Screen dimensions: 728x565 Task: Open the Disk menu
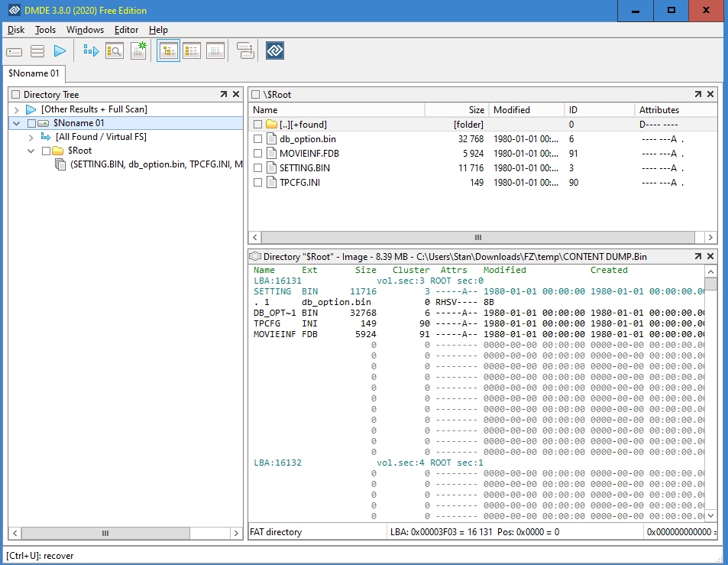pyautogui.click(x=16, y=30)
